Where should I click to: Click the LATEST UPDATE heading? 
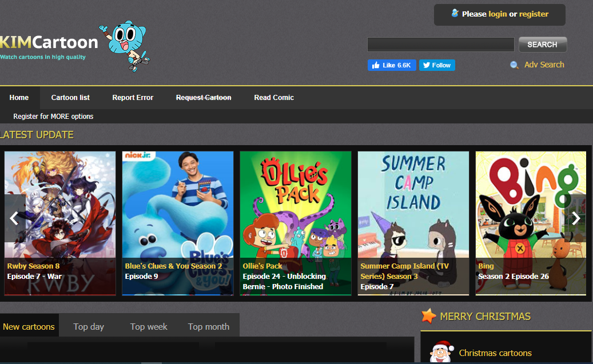click(x=37, y=135)
